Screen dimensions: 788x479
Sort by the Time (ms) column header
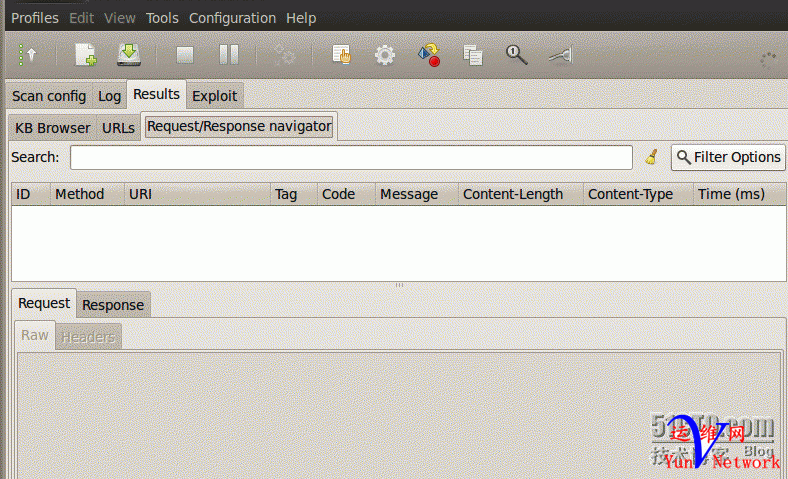(x=740, y=194)
